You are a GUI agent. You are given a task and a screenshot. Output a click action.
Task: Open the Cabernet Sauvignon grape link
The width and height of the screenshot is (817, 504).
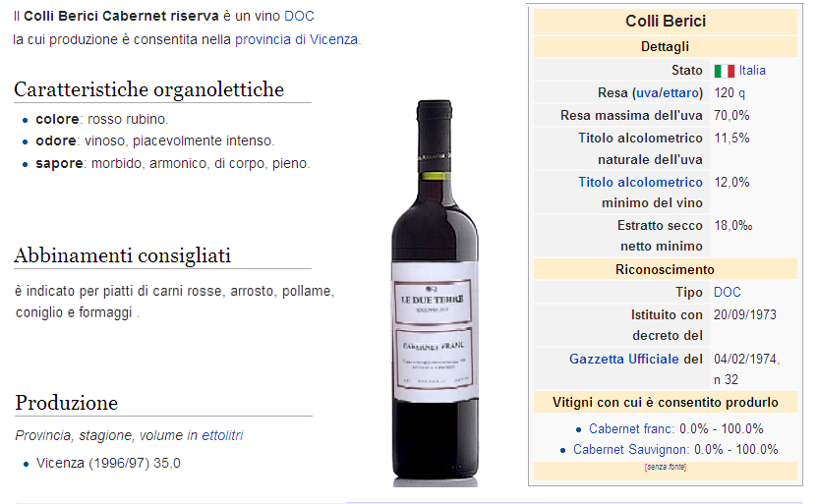629,449
